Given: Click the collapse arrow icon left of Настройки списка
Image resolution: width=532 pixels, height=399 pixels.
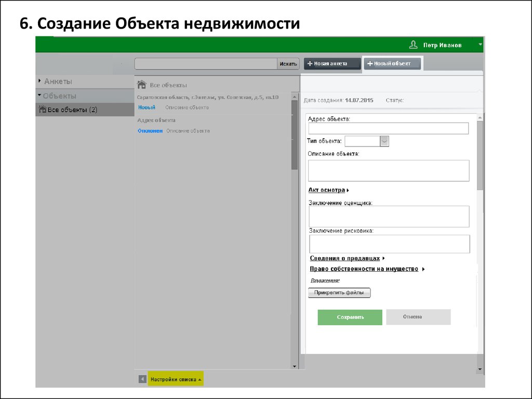Looking at the screenshot, I should [142, 379].
